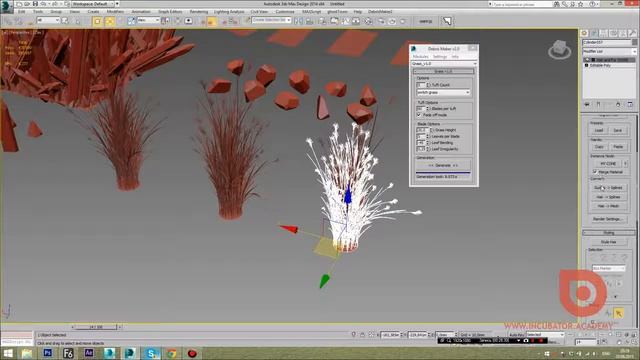Toggle the Fade off mode checkbox

coord(419,115)
